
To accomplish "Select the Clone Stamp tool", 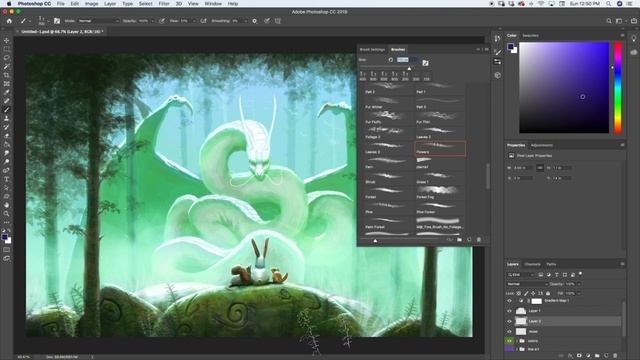I will (x=7, y=118).
